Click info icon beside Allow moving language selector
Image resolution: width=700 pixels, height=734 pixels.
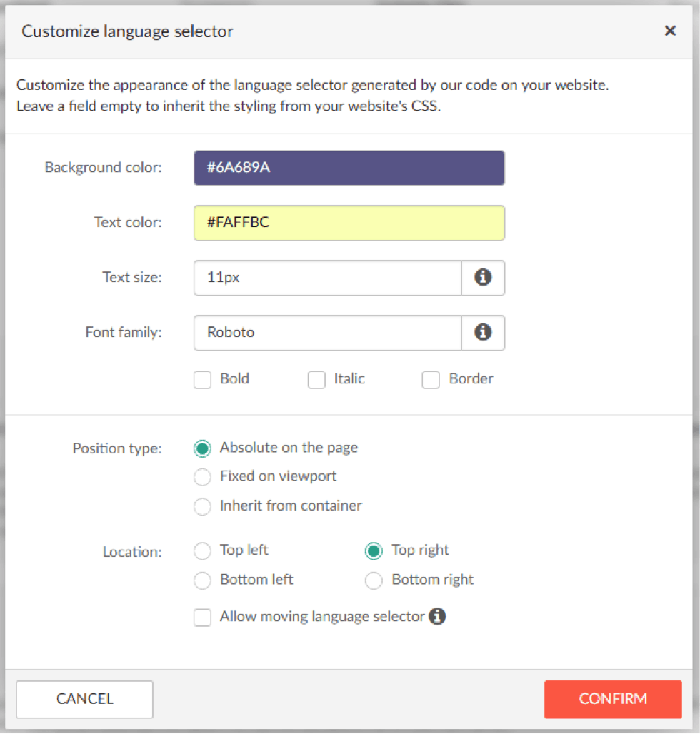[x=437, y=616]
